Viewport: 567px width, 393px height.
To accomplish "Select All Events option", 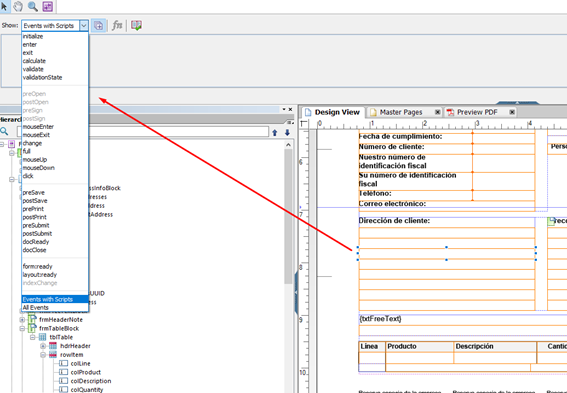I will tap(36, 308).
